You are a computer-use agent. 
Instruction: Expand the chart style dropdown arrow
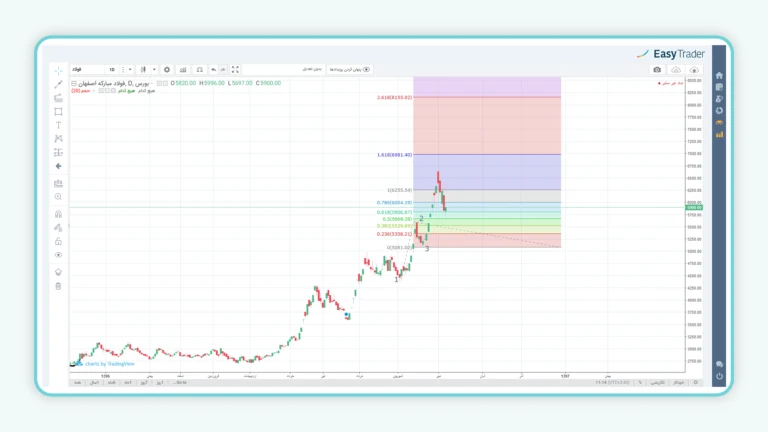154,70
